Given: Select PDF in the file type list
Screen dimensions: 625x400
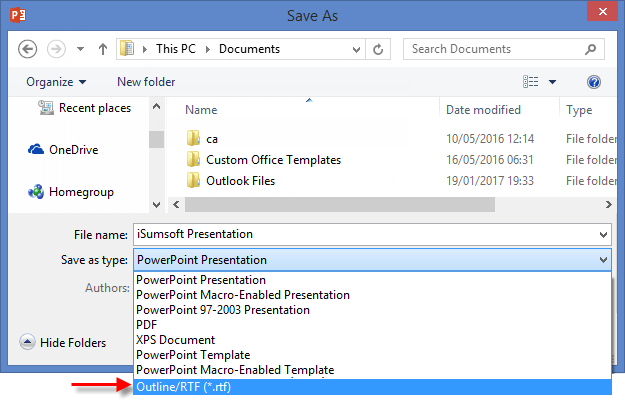Looking at the screenshot, I should [x=148, y=325].
